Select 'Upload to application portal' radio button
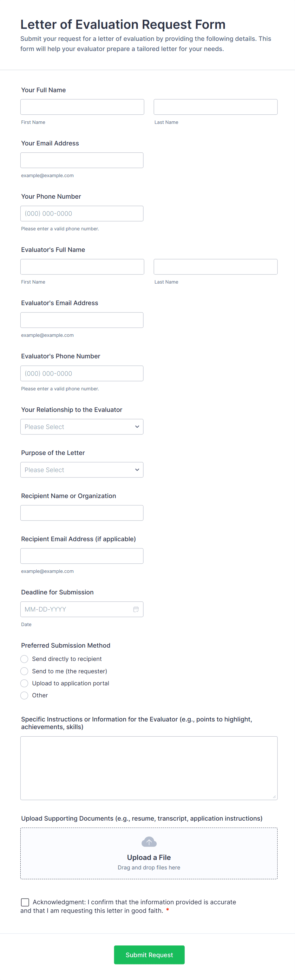Image resolution: width=295 pixels, height=980 pixels. [24, 683]
